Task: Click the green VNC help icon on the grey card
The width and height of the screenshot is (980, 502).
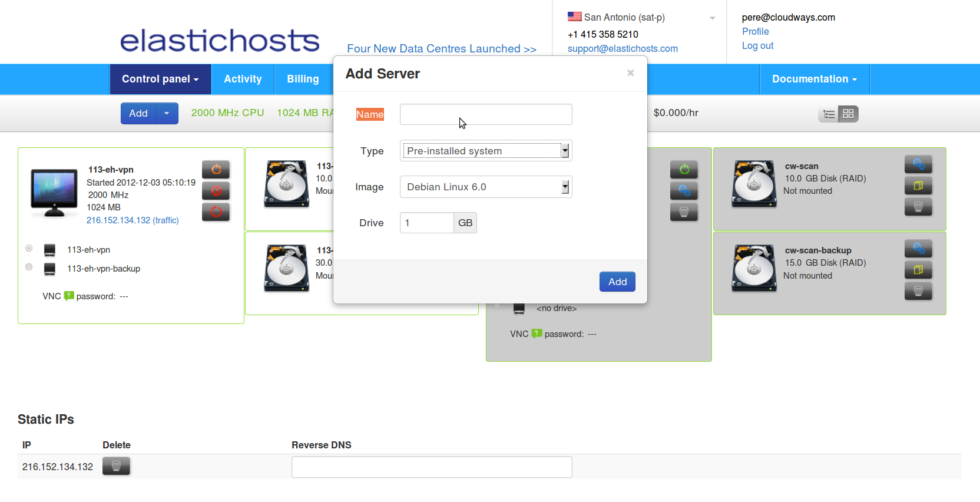Action: (x=537, y=333)
